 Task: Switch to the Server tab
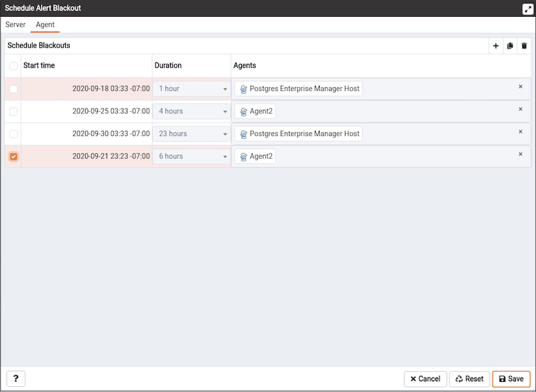pos(15,25)
